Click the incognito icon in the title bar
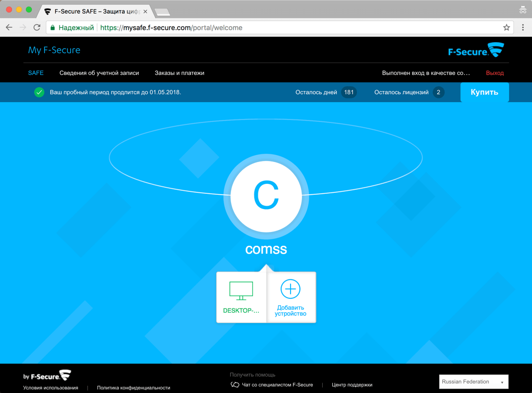 [x=523, y=10]
